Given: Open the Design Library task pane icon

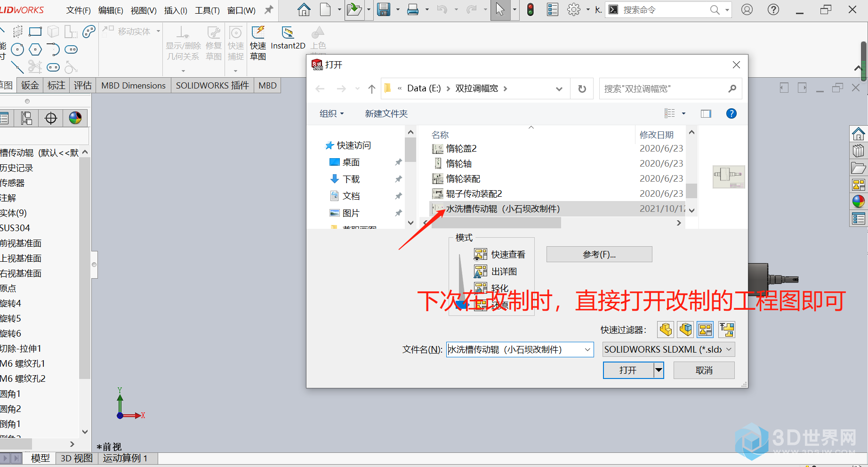Looking at the screenshot, I should coord(859,151).
